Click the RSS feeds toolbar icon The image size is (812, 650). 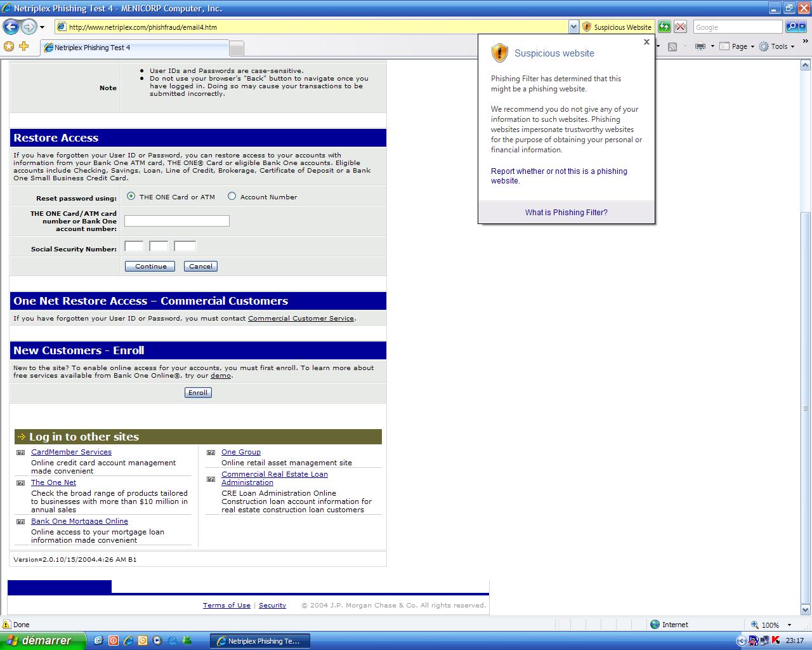(x=672, y=46)
